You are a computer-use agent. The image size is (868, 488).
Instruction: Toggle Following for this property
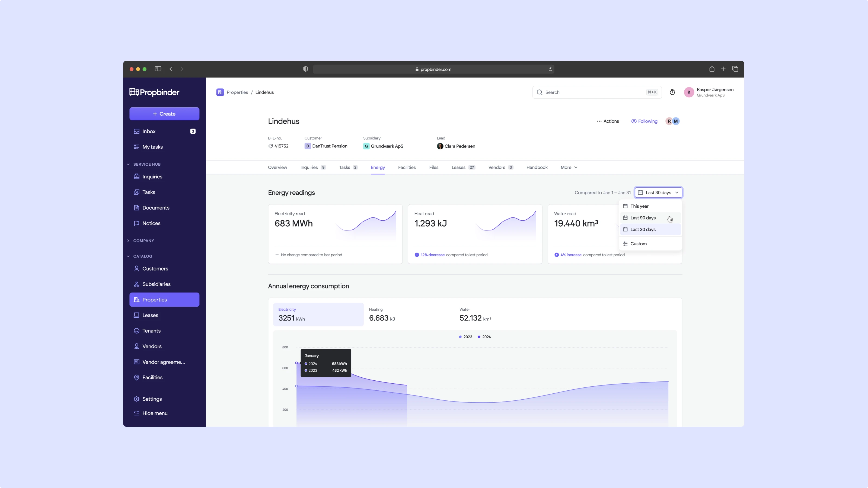[x=644, y=121]
